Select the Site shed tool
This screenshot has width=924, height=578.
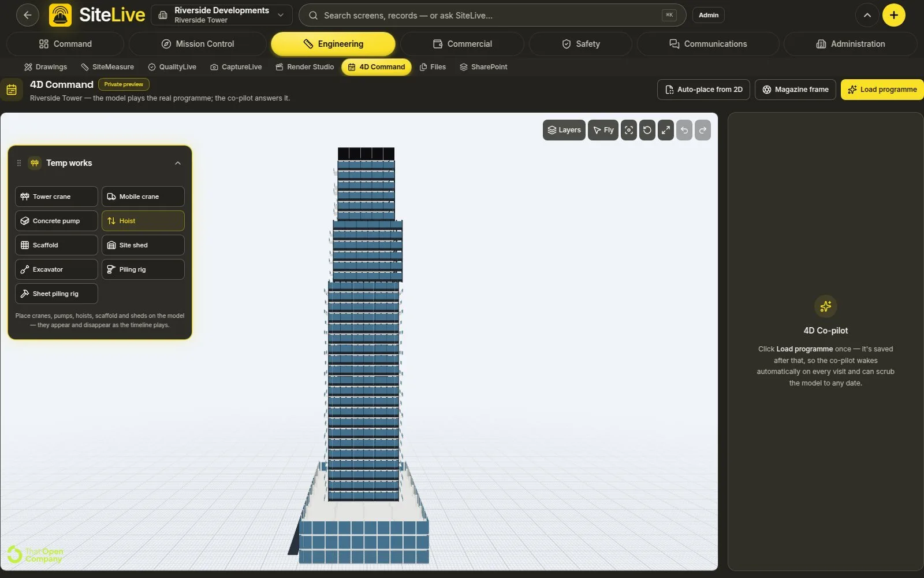pyautogui.click(x=143, y=245)
